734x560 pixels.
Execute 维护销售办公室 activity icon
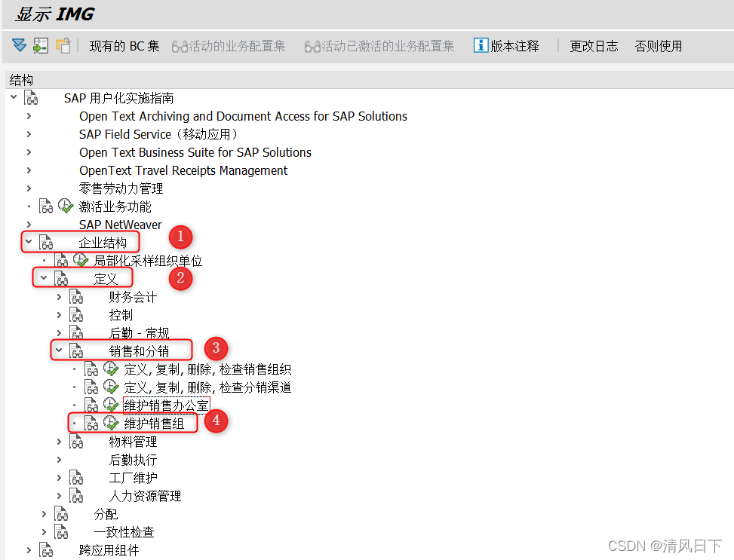(111, 405)
